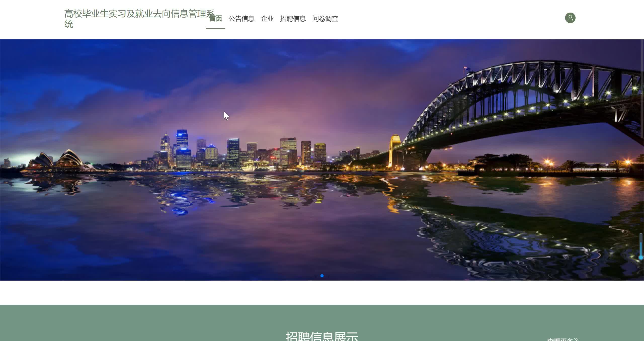Open the user profile avatar icon
This screenshot has width=644, height=341.
570,18
